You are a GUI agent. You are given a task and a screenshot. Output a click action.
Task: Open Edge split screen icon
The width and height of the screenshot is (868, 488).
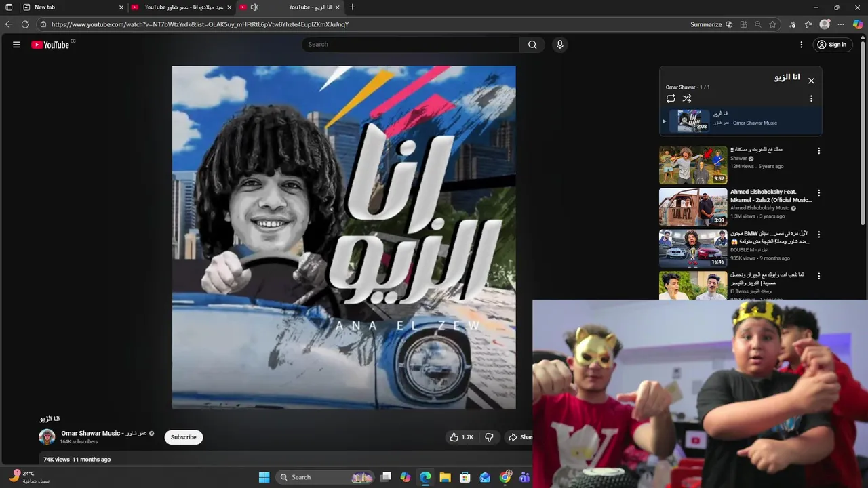pyautogui.click(x=744, y=24)
